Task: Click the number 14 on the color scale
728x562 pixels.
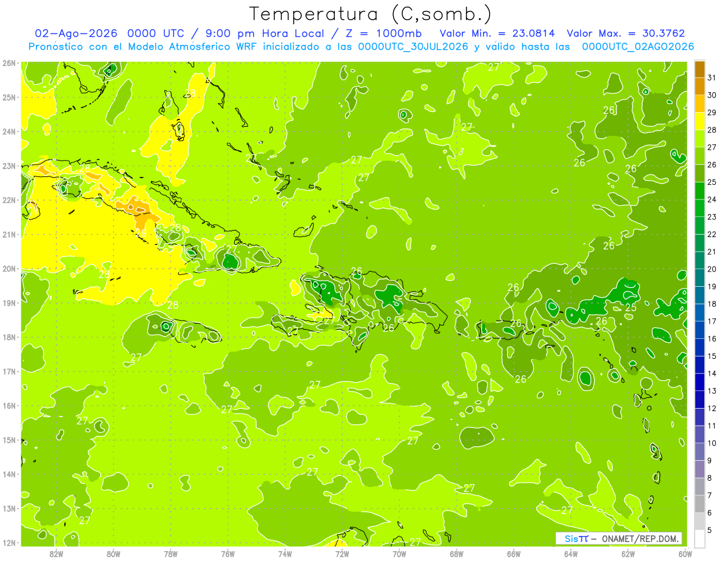Action: point(712,373)
